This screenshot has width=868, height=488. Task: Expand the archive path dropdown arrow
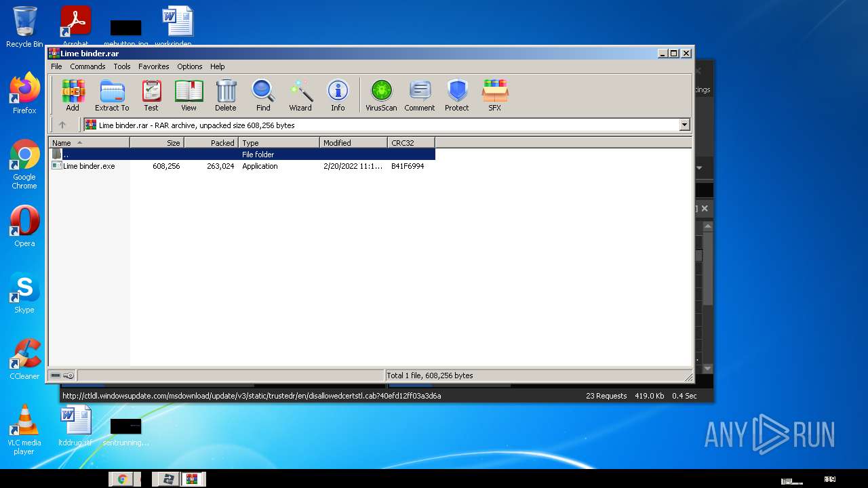[x=684, y=125]
